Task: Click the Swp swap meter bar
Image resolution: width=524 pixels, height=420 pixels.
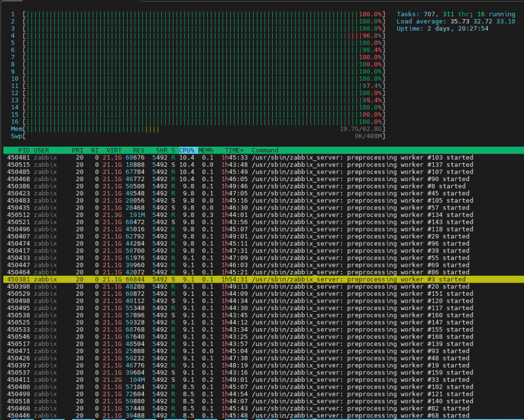Action: tap(196, 136)
